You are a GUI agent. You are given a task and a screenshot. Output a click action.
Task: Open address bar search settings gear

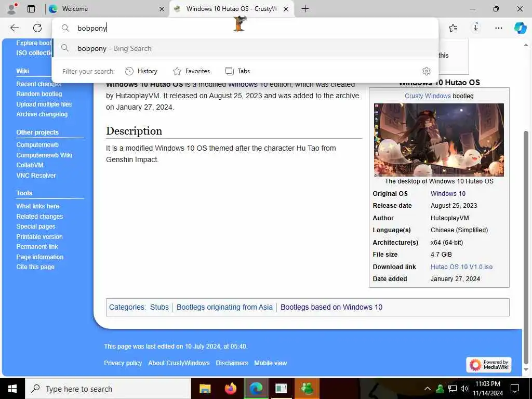click(426, 71)
